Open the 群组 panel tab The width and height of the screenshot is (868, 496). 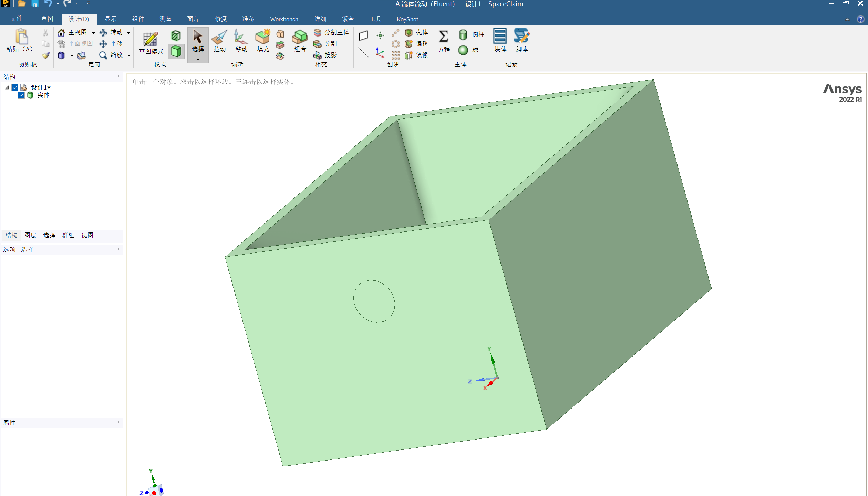pos(68,235)
